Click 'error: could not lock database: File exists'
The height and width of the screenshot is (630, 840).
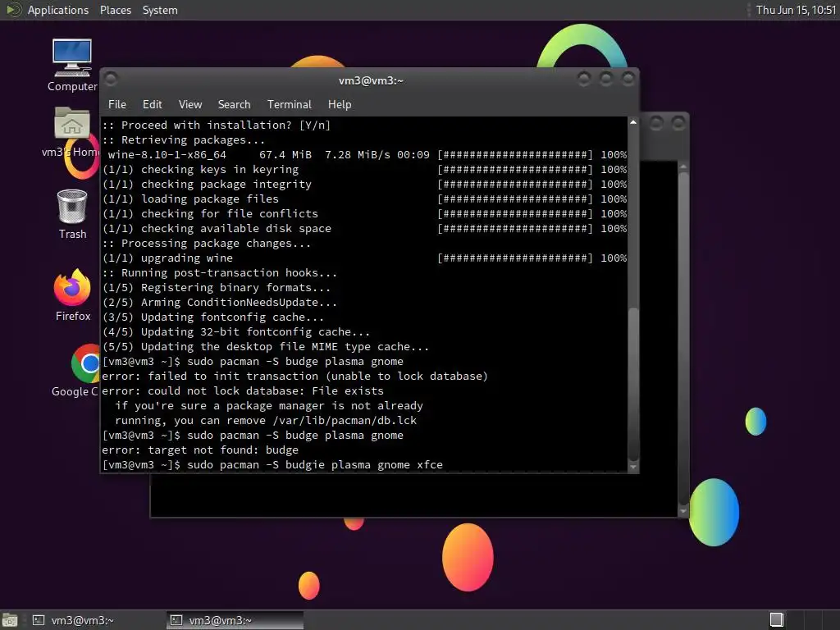(243, 391)
